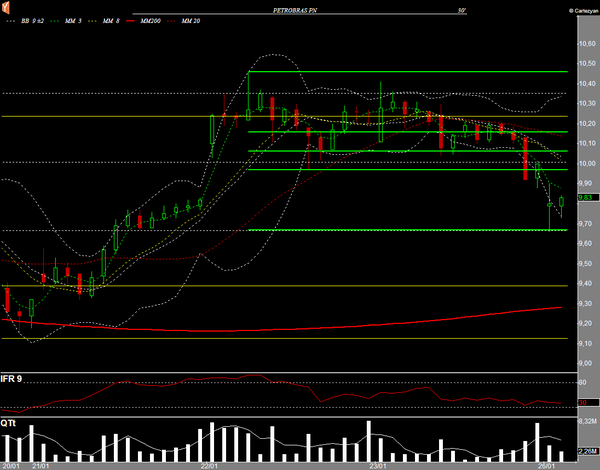This screenshot has height=470, width=600.
Task: Click the 22/01 date on time axis
Action: pos(209,465)
